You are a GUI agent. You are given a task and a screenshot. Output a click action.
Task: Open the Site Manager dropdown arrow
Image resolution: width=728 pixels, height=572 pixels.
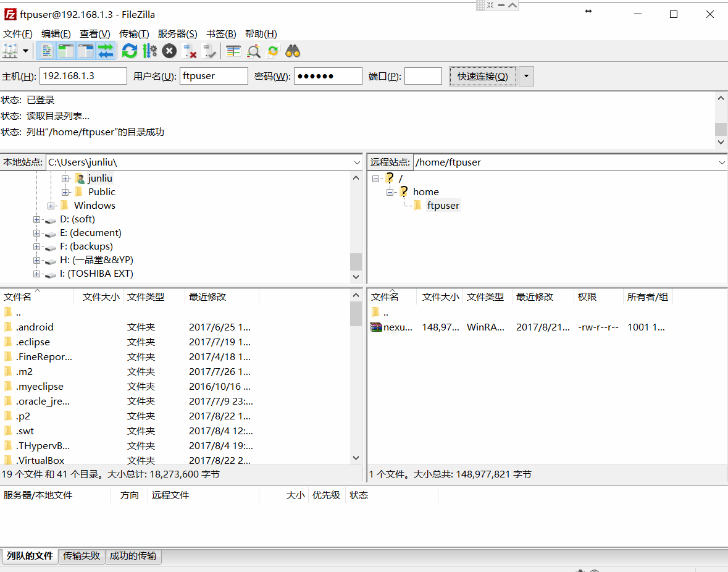(x=25, y=51)
